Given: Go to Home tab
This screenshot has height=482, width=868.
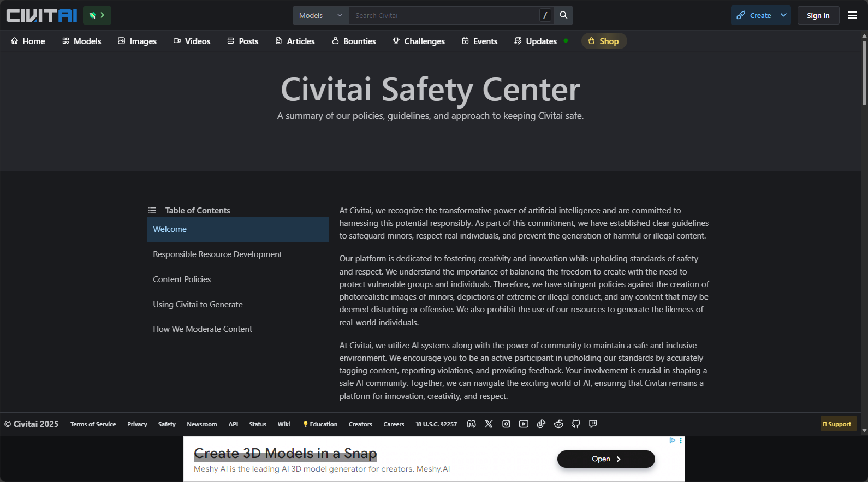Looking at the screenshot, I should 28,41.
